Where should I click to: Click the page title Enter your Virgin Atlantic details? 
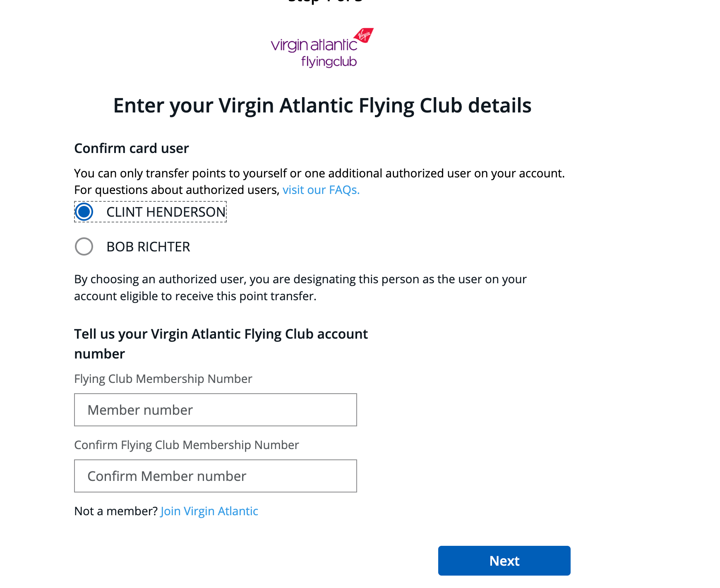tap(322, 105)
